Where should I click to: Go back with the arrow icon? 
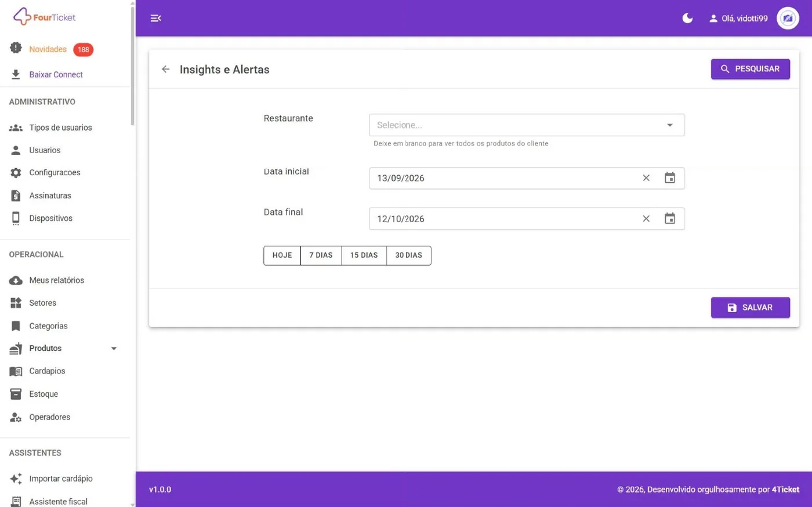tap(166, 69)
